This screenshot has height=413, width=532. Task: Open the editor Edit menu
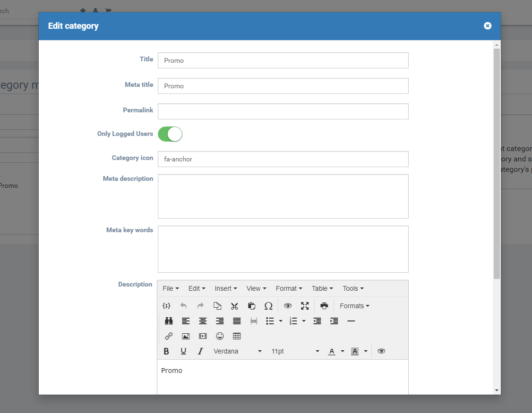coord(197,288)
